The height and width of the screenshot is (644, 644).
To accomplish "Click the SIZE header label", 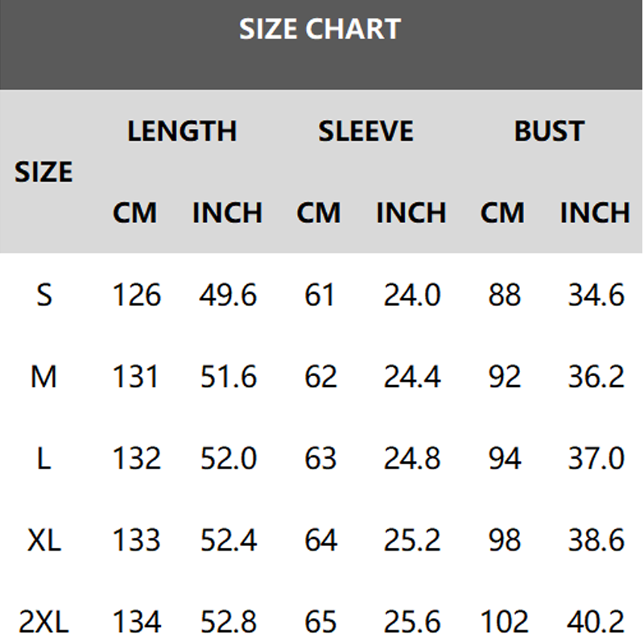I will (x=43, y=172).
